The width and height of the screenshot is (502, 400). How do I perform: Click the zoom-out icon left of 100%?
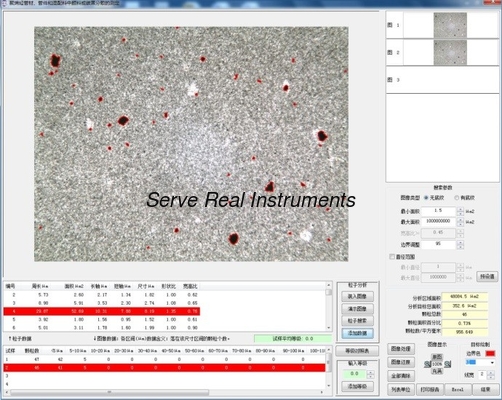427,364
